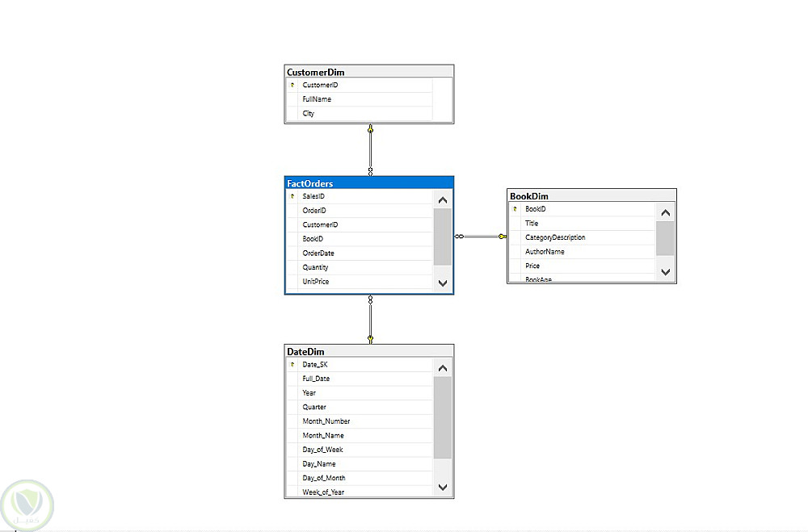Viewport: 808px width, 532px height.
Task: Click the BookDim BookID primary key icon
Action: (515, 209)
